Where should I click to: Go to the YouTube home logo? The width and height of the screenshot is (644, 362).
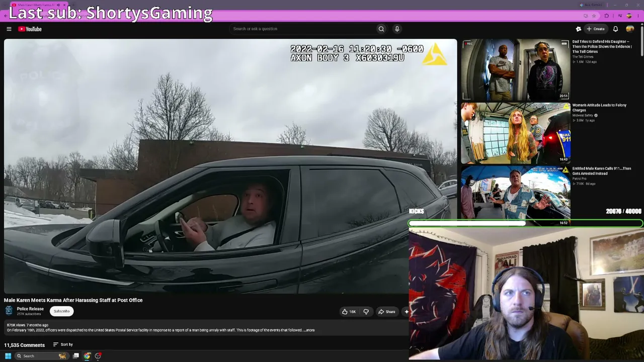coord(30,29)
